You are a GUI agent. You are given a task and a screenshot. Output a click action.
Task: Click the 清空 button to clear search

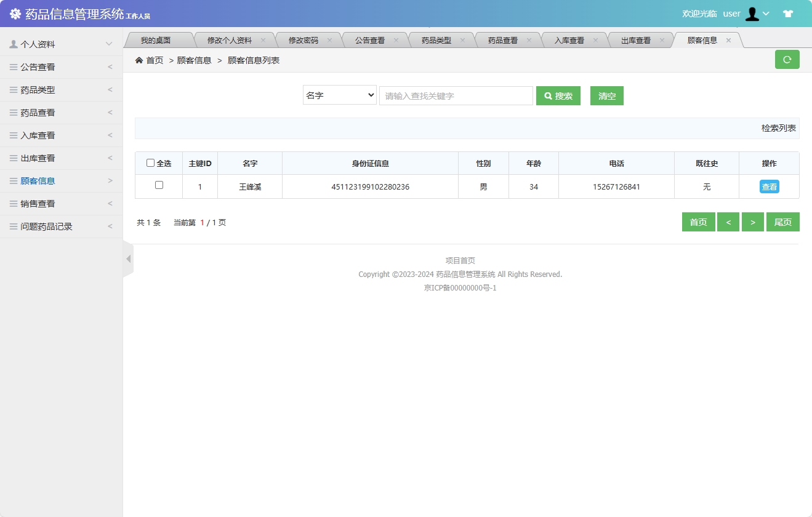point(606,95)
